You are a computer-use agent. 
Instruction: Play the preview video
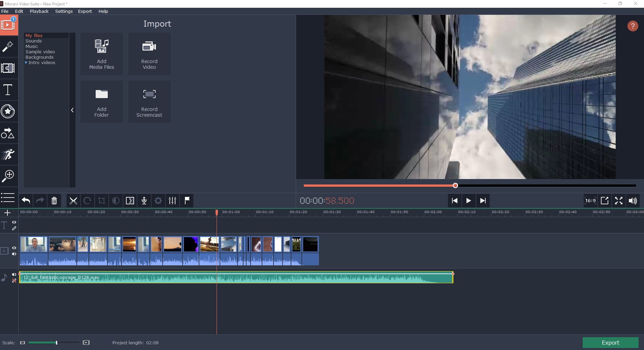click(469, 201)
